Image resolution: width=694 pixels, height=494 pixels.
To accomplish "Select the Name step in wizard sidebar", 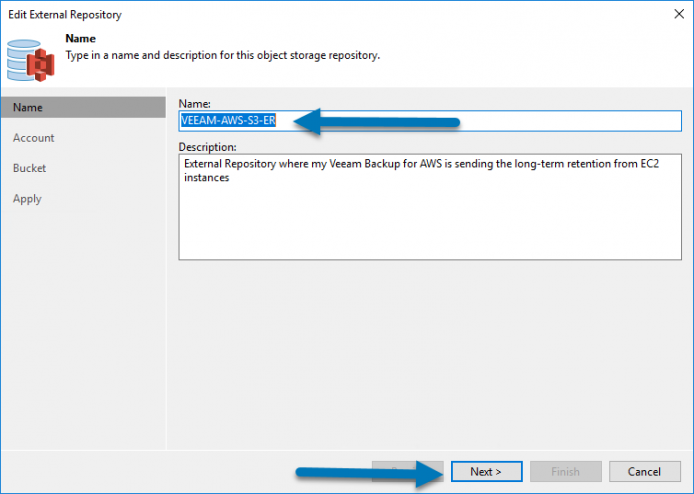I will click(83, 108).
